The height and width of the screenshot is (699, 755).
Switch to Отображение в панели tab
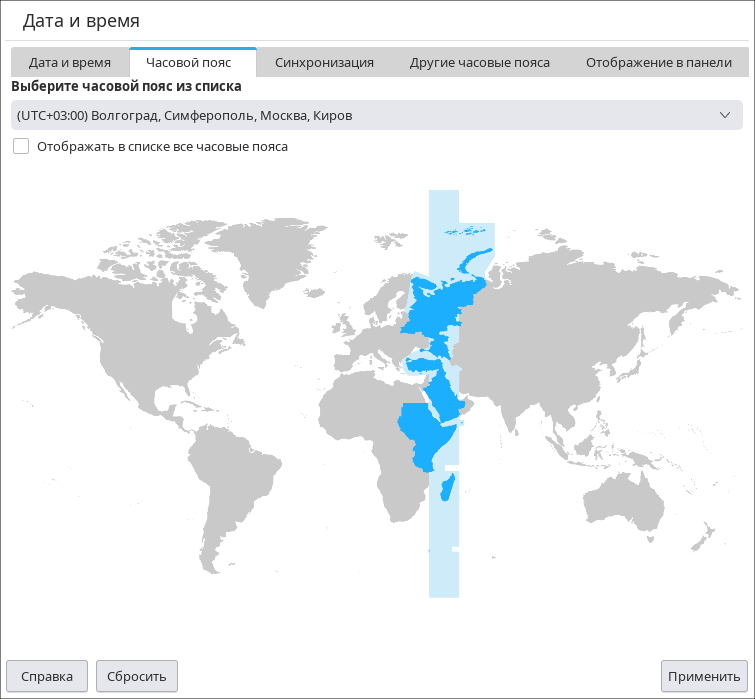[658, 63]
